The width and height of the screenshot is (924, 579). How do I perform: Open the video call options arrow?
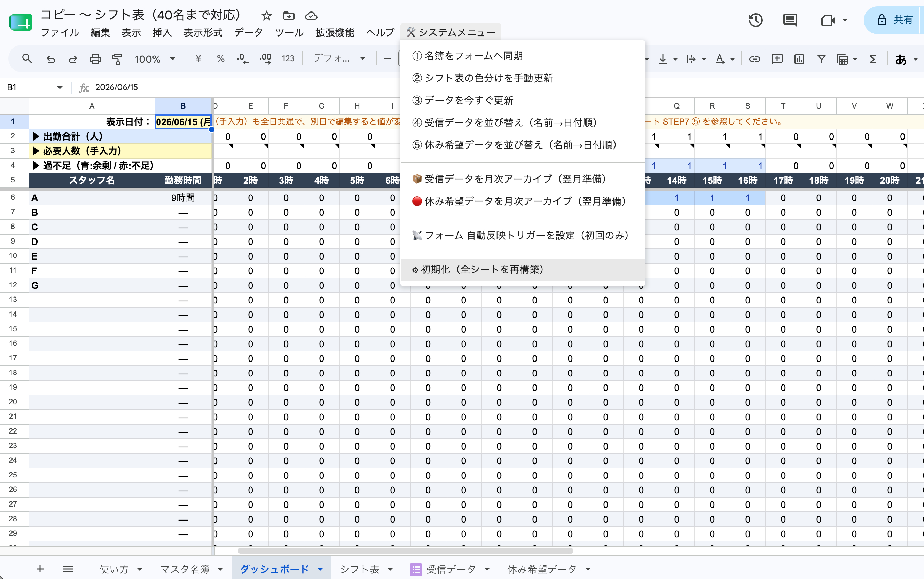pyautogui.click(x=845, y=20)
